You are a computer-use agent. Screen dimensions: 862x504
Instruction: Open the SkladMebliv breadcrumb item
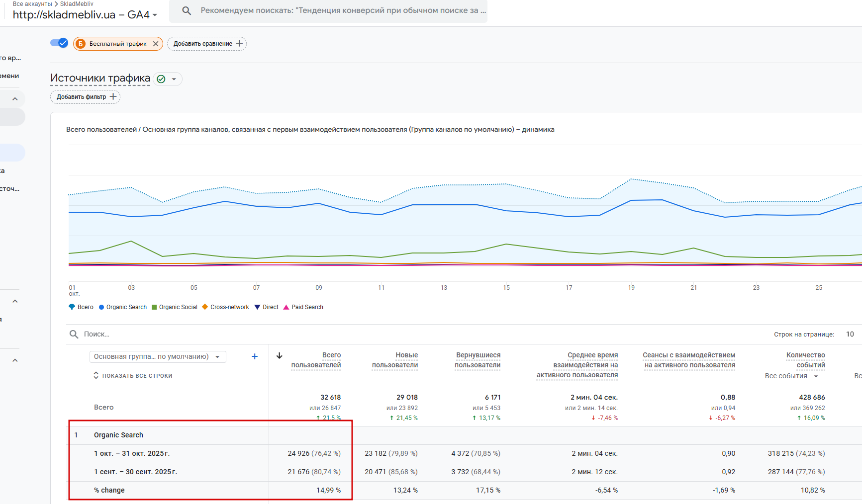click(x=77, y=3)
